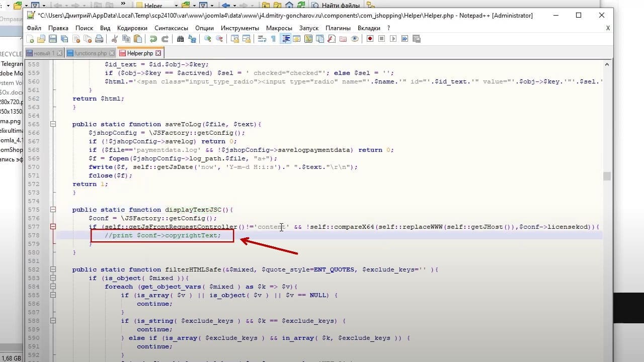Click the commented print copyrightText line
The width and height of the screenshot is (644, 362).
(163, 235)
